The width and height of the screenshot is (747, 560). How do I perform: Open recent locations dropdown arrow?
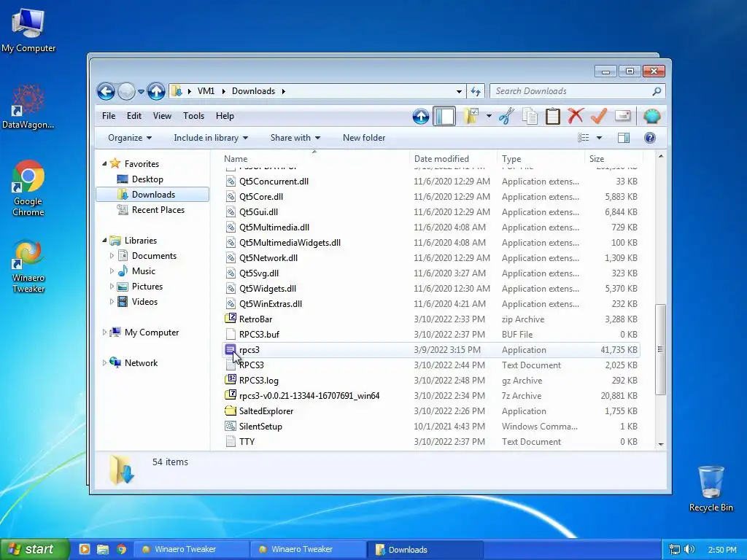141,91
